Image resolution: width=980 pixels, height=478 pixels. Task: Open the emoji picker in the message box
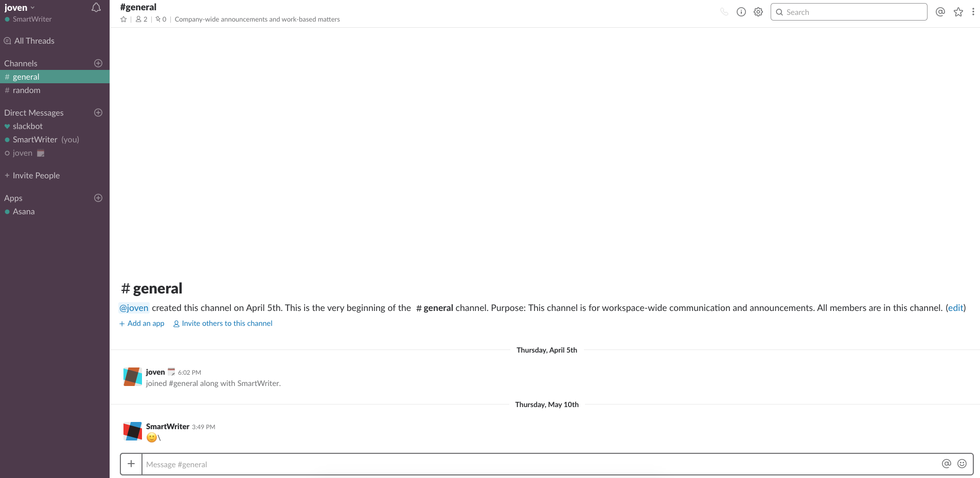[x=961, y=464]
